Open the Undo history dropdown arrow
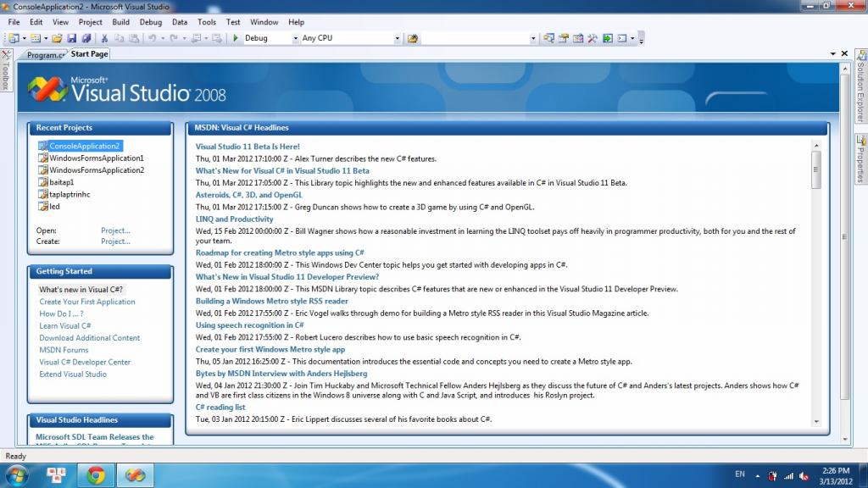 (x=163, y=39)
